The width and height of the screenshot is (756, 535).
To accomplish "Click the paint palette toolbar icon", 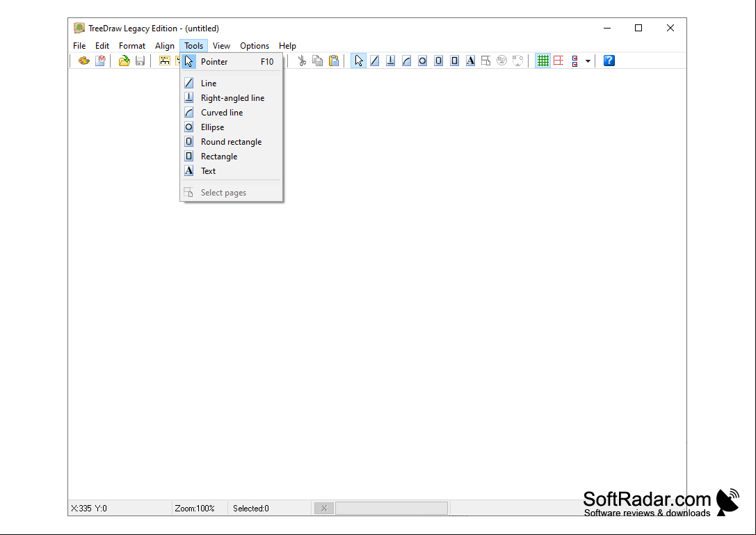I will tap(84, 61).
